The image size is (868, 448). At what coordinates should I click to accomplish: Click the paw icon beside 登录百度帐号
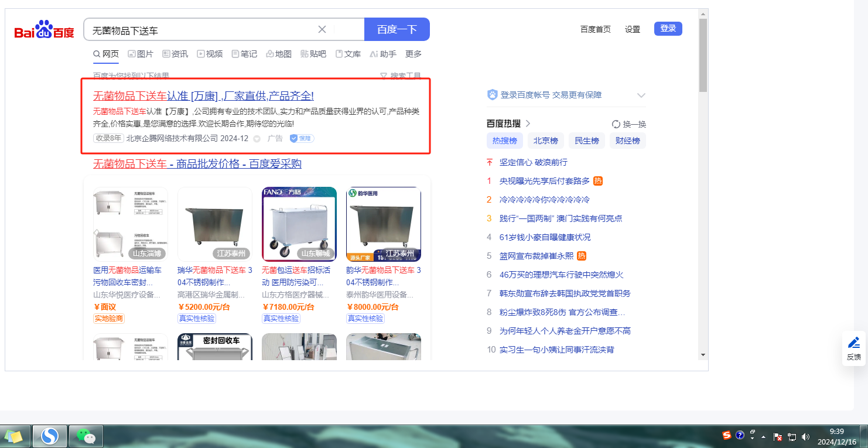[493, 95]
